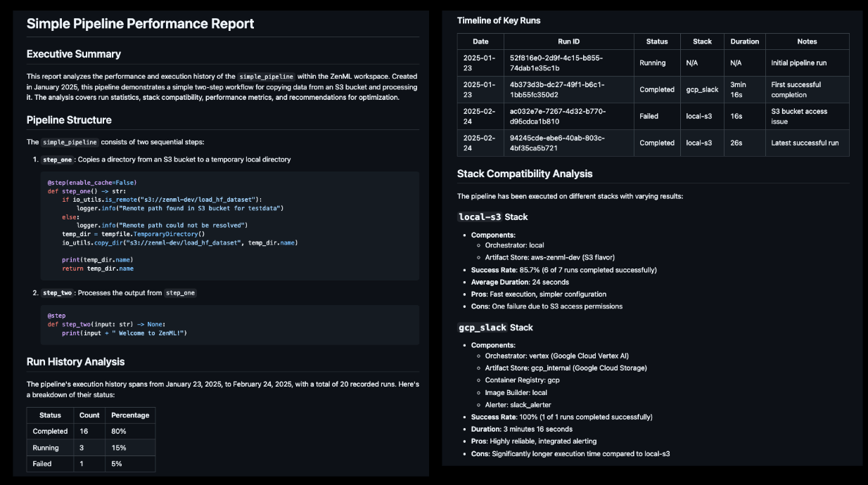The image size is (868, 485).
Task: Select the Notes column header
Action: pos(807,41)
